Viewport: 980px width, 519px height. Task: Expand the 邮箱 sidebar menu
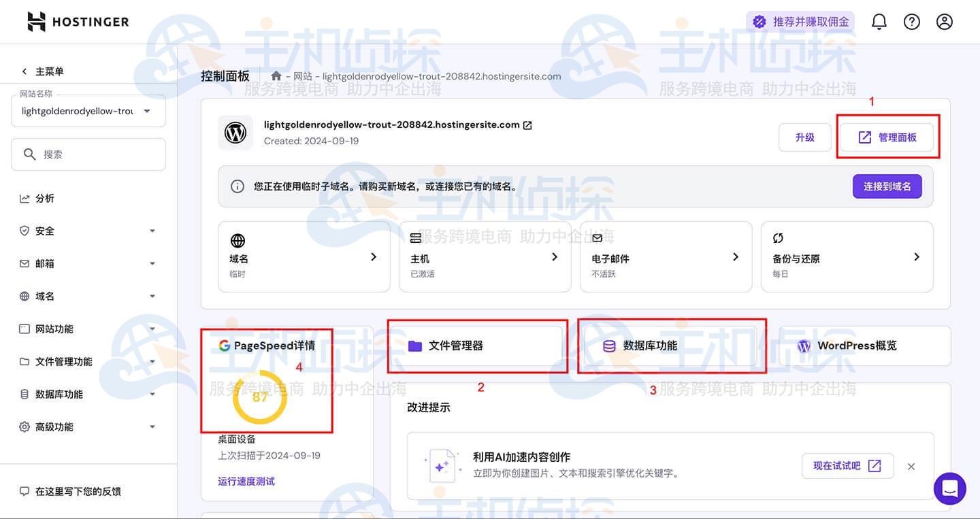(88, 264)
